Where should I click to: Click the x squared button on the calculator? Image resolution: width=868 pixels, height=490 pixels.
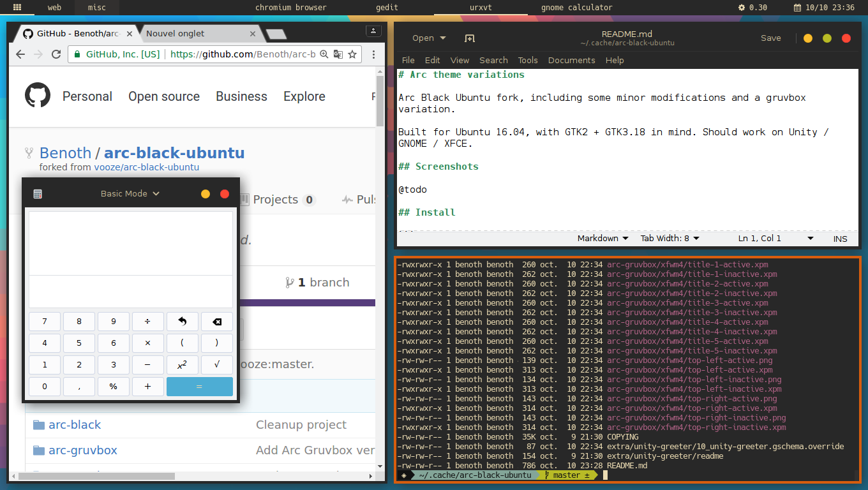183,365
